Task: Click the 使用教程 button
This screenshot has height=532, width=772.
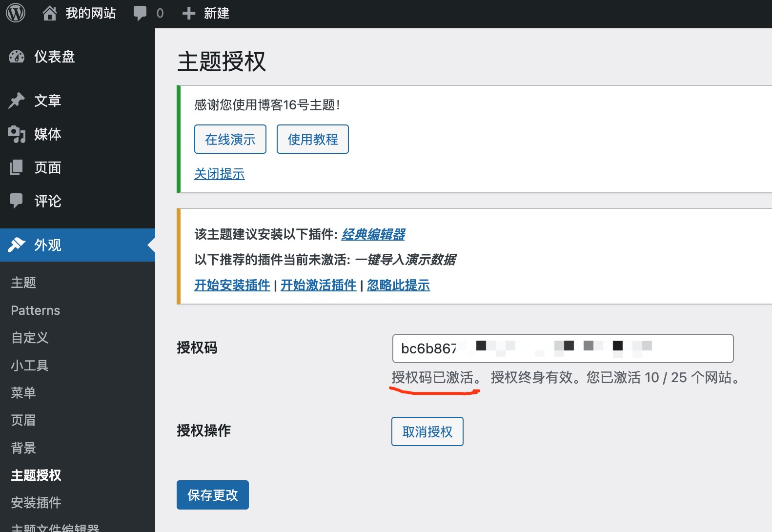Action: tap(313, 139)
